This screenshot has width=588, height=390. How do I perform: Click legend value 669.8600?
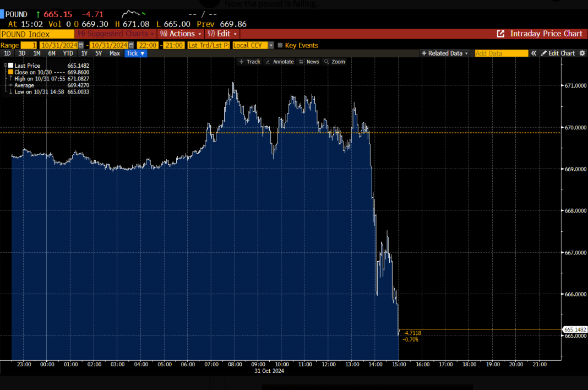78,72
